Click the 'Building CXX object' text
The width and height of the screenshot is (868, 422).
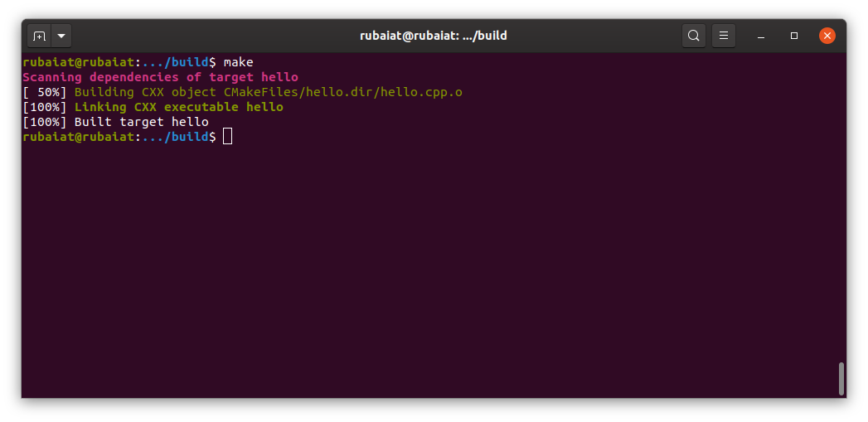[145, 92]
